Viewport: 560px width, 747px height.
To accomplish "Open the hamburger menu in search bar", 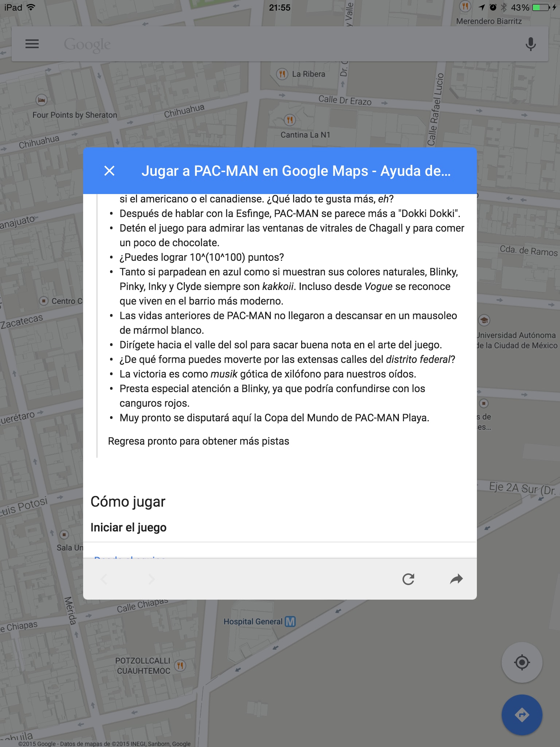I will tap(32, 44).
